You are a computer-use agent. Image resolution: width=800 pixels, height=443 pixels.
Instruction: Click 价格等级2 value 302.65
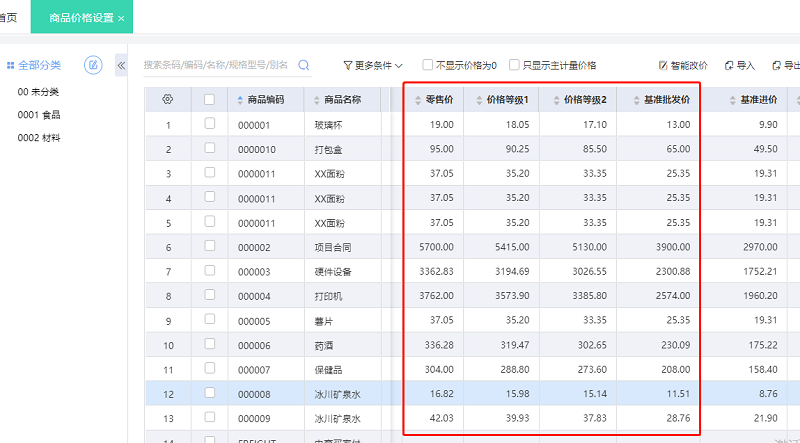pos(592,346)
